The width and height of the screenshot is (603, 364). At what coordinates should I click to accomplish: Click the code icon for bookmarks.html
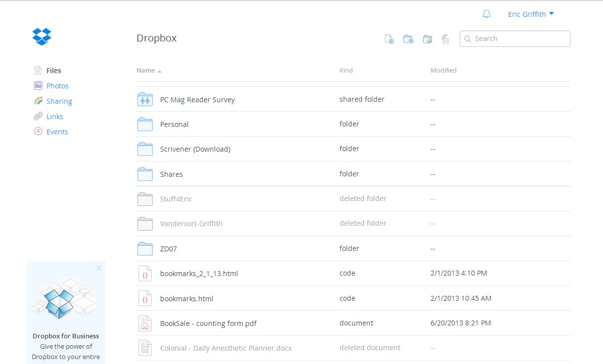tap(145, 299)
